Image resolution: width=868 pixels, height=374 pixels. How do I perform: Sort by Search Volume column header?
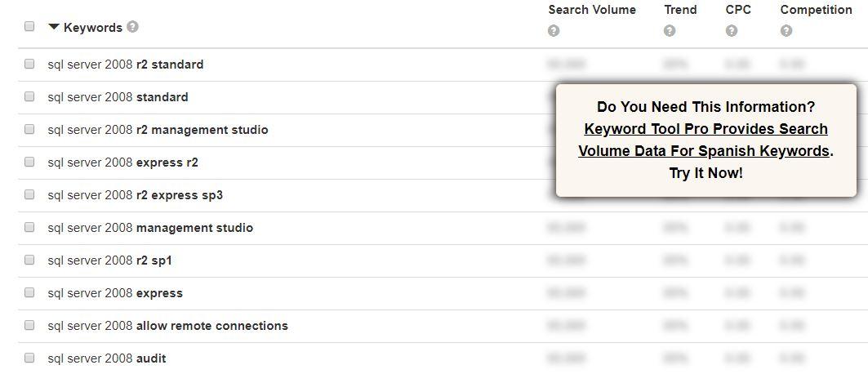[x=592, y=10]
